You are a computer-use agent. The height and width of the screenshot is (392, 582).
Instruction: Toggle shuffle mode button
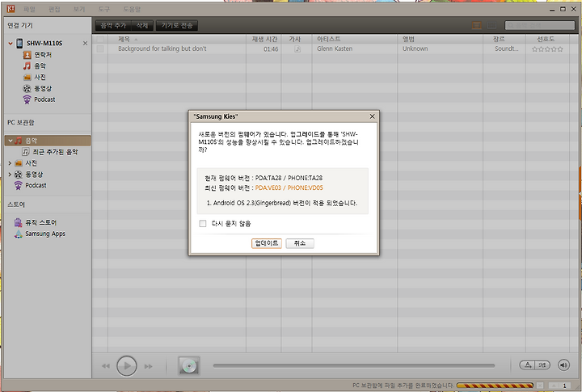tap(542, 365)
